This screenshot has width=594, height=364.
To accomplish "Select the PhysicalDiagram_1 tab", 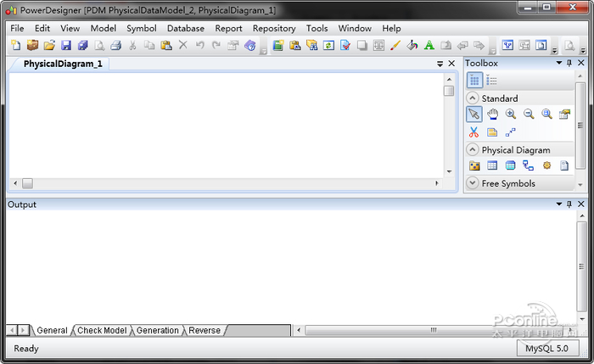I will [63, 64].
